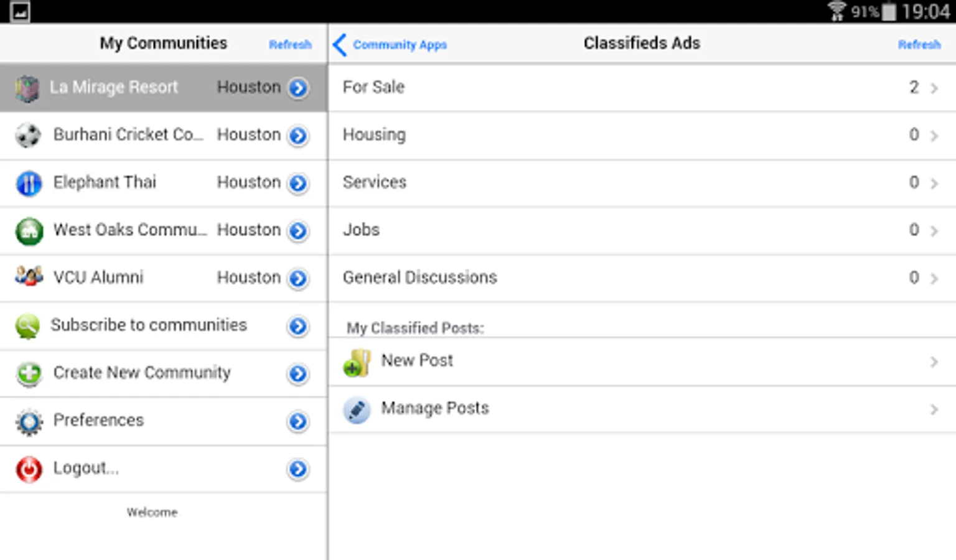Refresh the Classifieds Ads panel
Viewport: 956px width, 560px height.
[919, 45]
